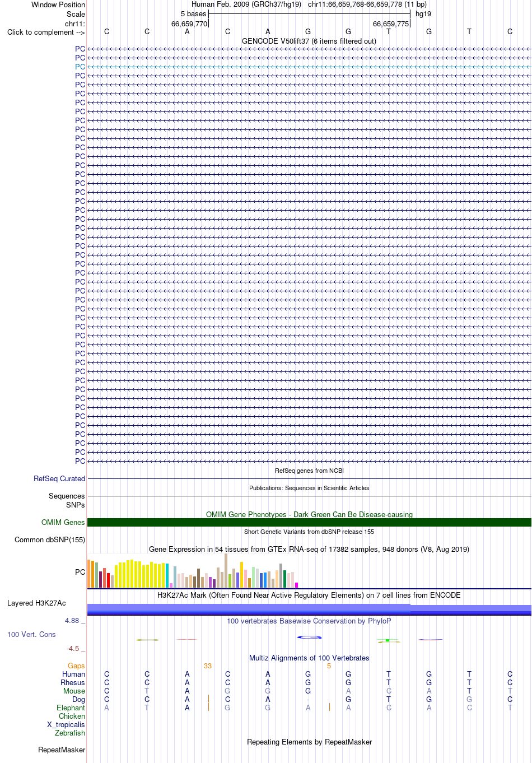Click the 'Mouse' alignment row label
Screen dimensions: 532x763
74,691
